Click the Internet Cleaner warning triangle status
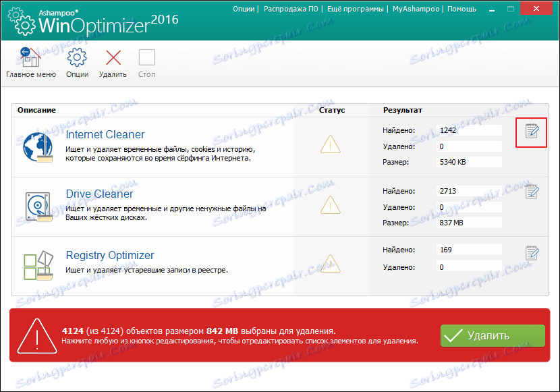Viewport: 560px width, 392px height. coord(331,145)
